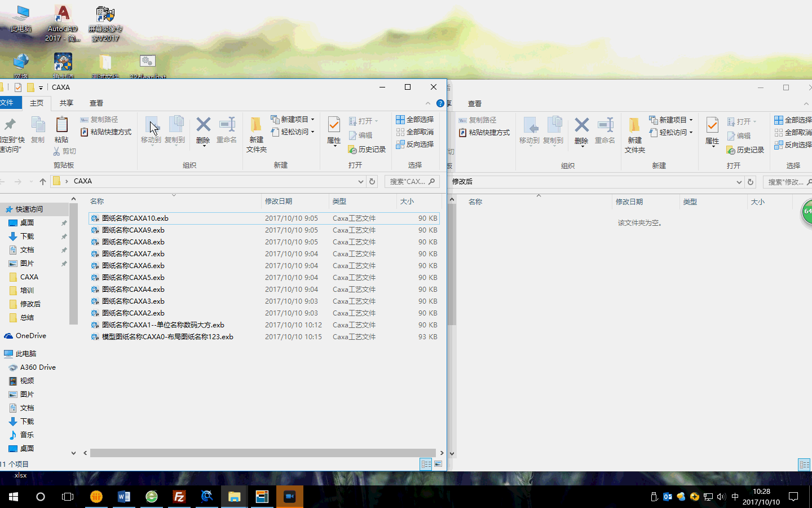Open the address bar dropdown arrow
The height and width of the screenshot is (508, 812).
click(x=360, y=181)
